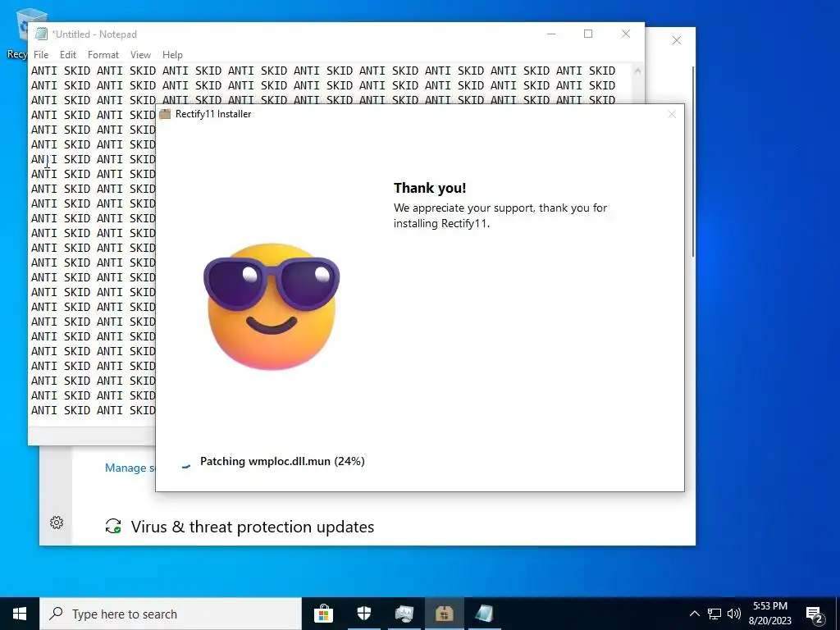840x630 pixels.
Task: Click the Virus & threat protection updates icon
Action: click(x=113, y=526)
